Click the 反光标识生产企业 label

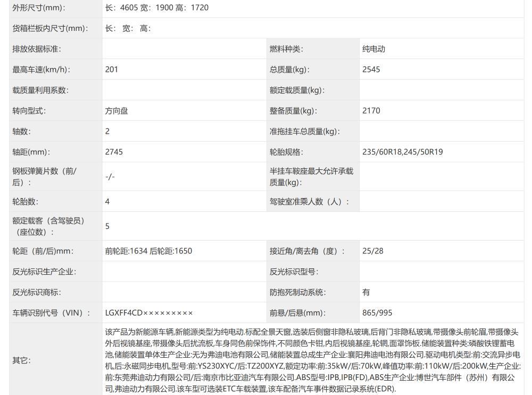[44, 272]
